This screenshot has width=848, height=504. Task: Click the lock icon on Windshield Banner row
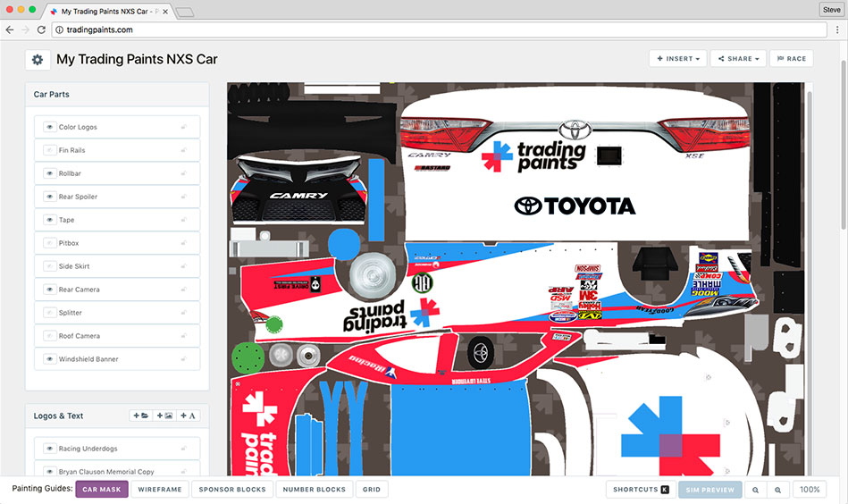point(184,359)
